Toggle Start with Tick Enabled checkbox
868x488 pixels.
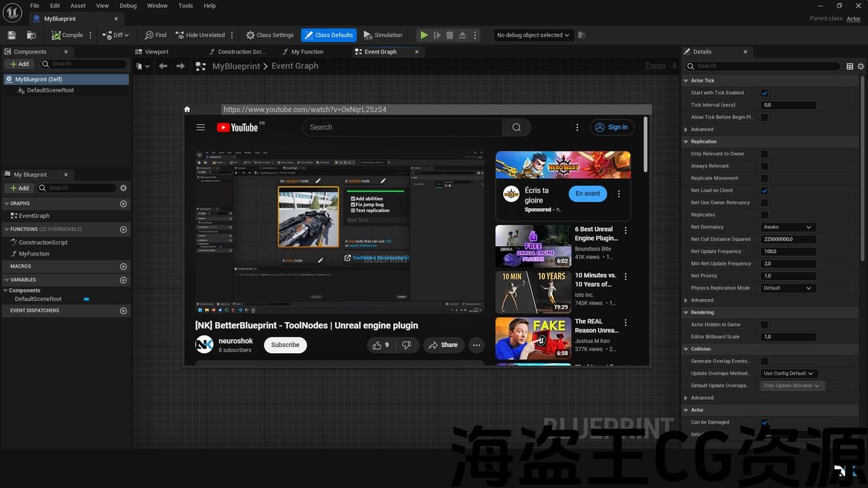point(764,93)
